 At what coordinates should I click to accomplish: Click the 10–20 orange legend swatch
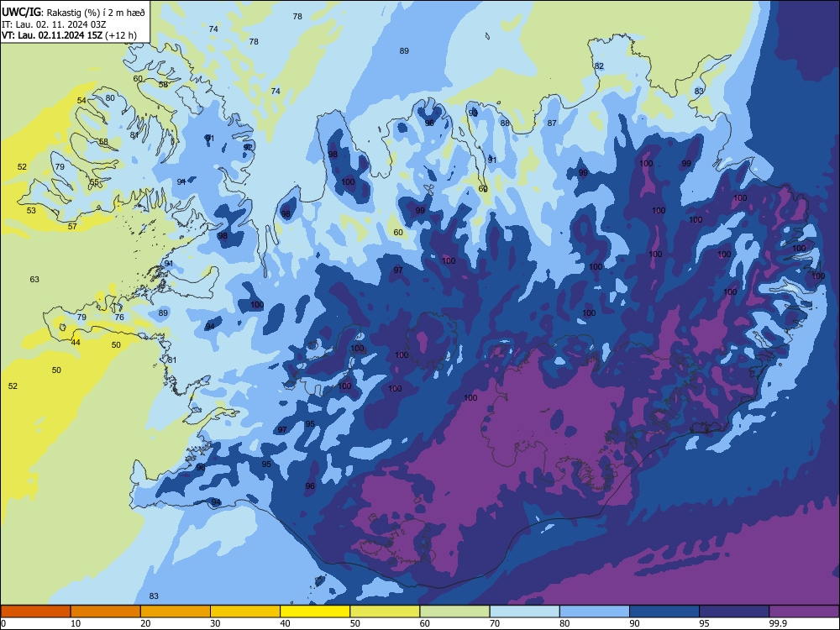pyautogui.click(x=106, y=612)
